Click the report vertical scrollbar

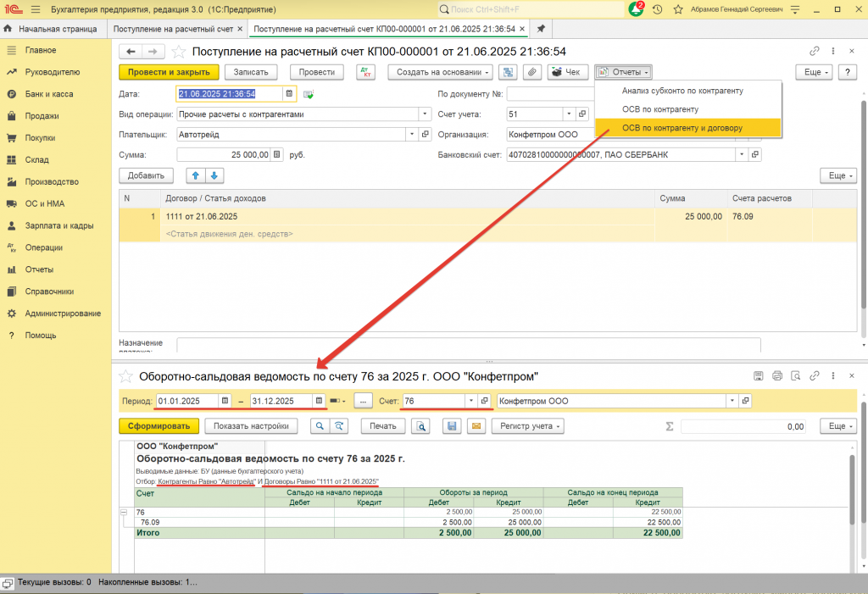tap(854, 490)
